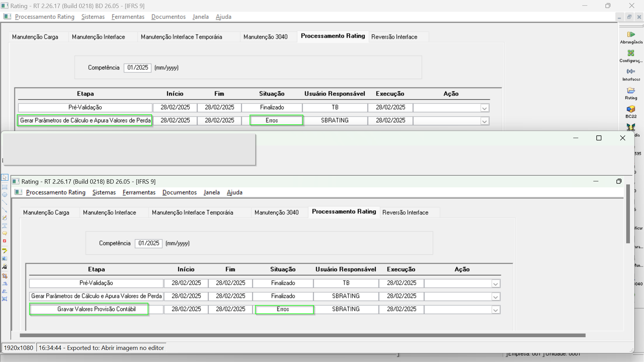This screenshot has height=362, width=644.
Task: Expand Ação dropdown for Pré-Validação in top window
Action: click(x=484, y=108)
